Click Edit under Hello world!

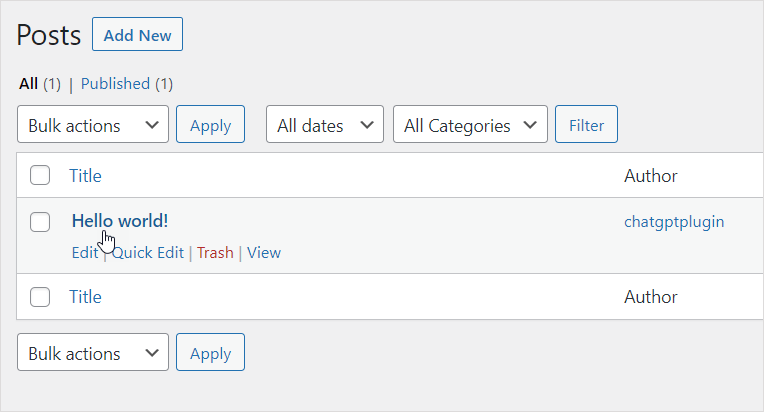(85, 253)
